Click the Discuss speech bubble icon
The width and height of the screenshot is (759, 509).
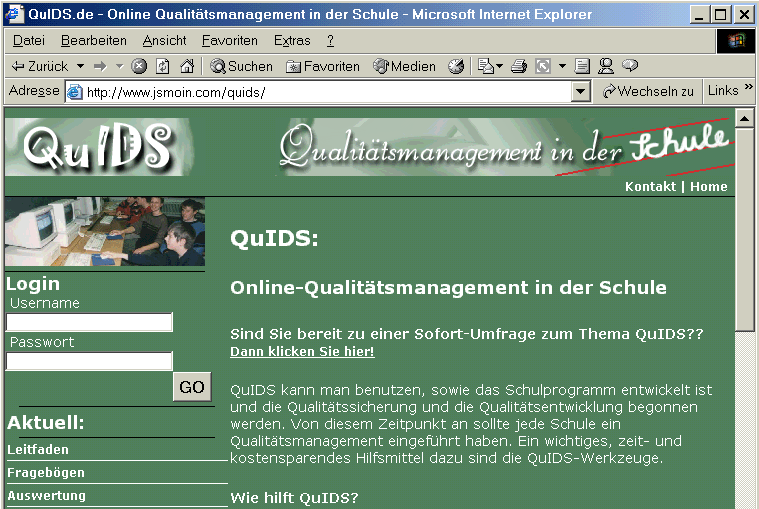(630, 65)
